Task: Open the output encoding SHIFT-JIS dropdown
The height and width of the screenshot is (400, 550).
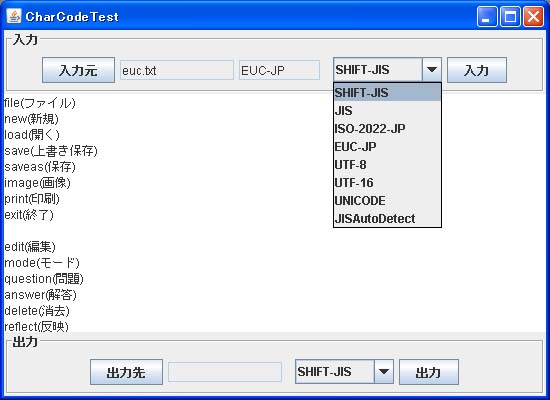Action: tap(344, 372)
